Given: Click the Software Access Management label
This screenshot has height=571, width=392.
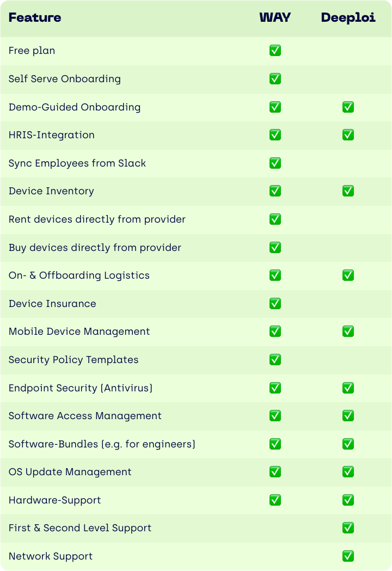Looking at the screenshot, I should [x=85, y=416].
